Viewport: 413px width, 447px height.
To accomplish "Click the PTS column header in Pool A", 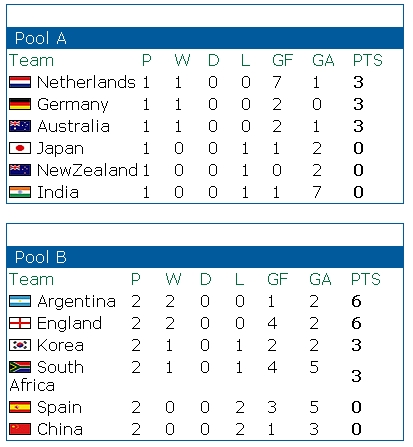I will (368, 60).
